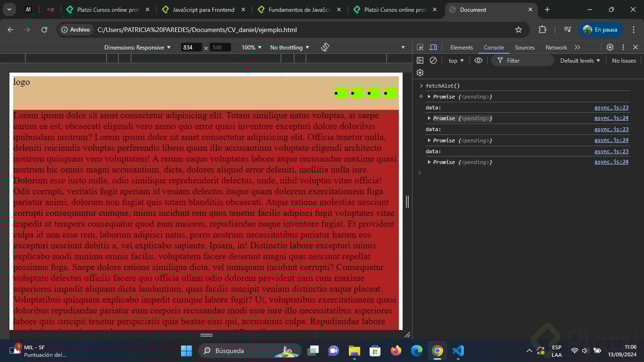Image resolution: width=644 pixels, height=362 pixels.
Task: Open console settings gear below the sidebar icon
Action: (420, 73)
